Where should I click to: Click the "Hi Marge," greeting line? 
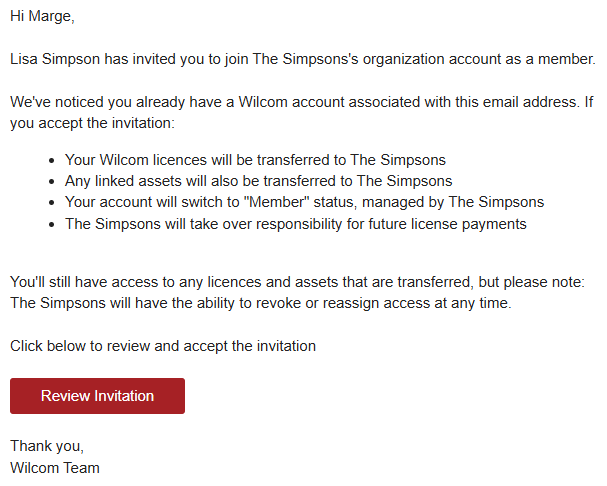pos(42,16)
